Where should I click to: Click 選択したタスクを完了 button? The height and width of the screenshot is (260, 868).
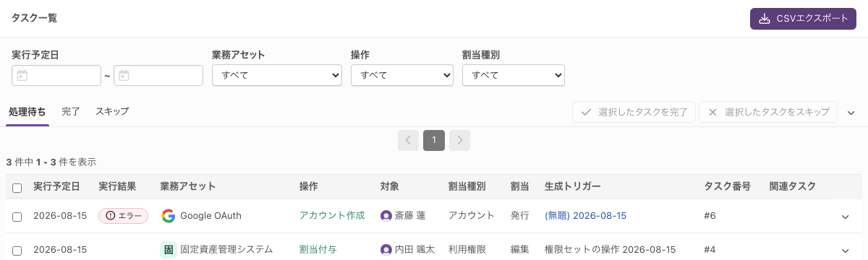coord(634,113)
